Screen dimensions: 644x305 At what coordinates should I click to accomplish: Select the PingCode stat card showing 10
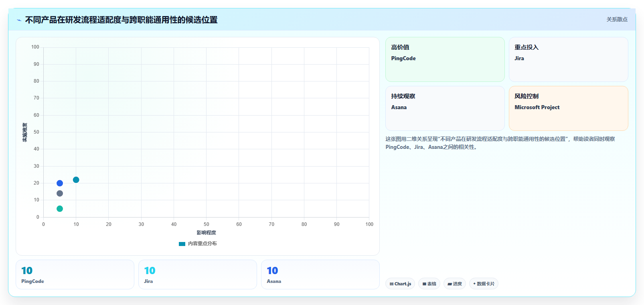75,274
